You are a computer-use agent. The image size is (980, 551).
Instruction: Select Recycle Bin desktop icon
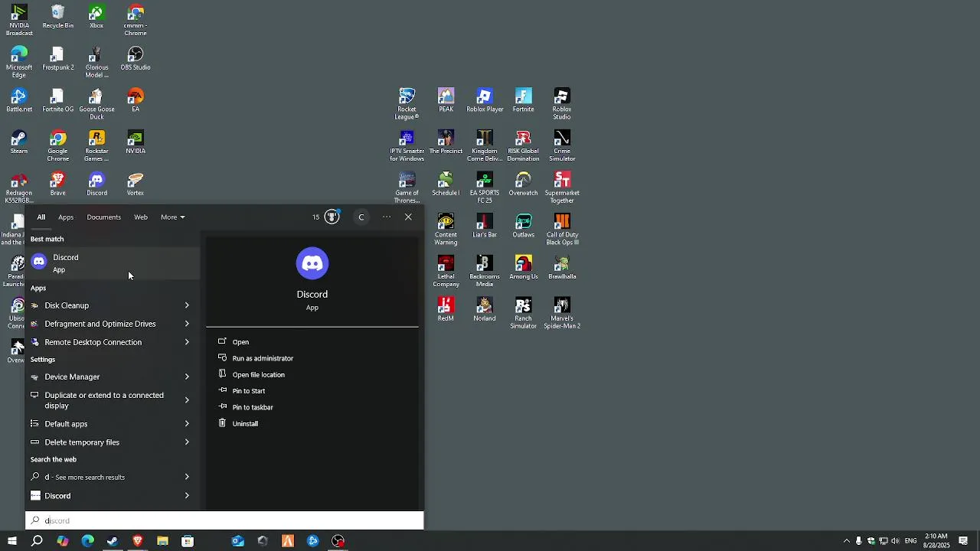58,17
